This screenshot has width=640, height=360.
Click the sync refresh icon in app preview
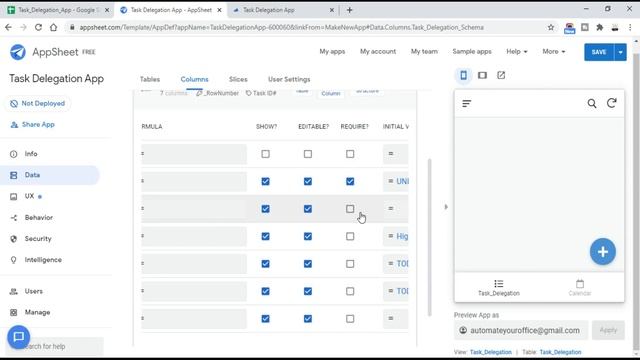[x=611, y=103]
